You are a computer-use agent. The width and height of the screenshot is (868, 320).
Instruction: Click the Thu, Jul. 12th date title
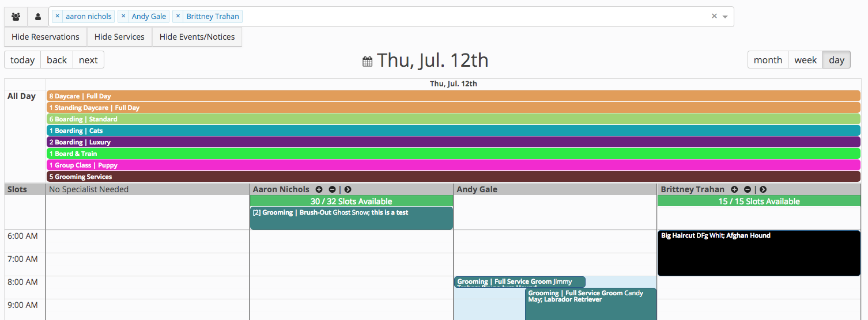[x=432, y=60]
